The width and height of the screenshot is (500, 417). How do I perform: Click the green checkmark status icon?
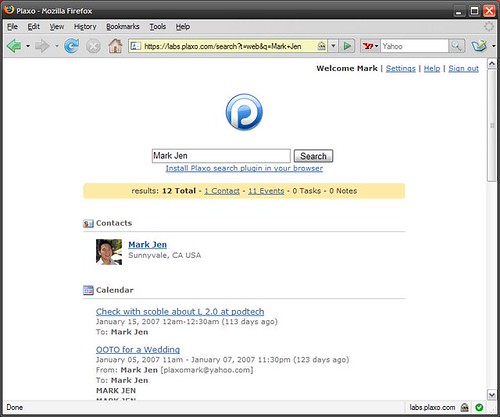[x=479, y=407]
